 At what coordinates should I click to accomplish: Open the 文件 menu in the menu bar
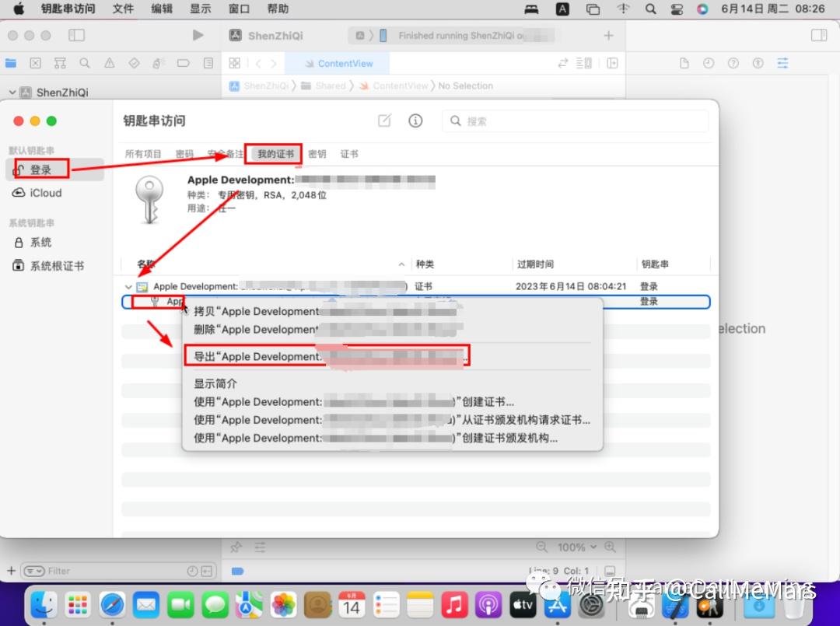click(123, 9)
